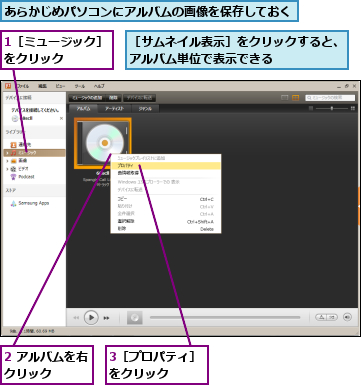Choose Windows Explorer display entry in context menu

click(x=166, y=182)
